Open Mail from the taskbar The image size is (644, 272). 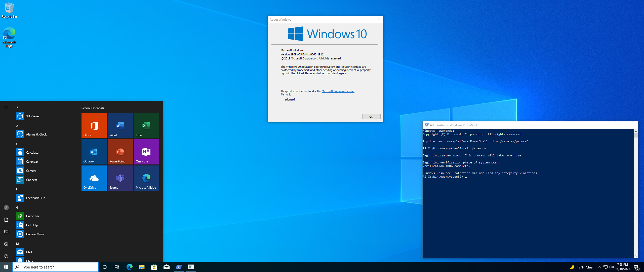[x=166, y=267]
